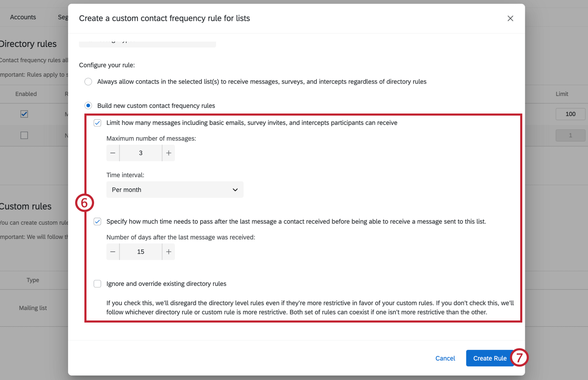
Task: Click the Limit column header
Action: (x=562, y=94)
